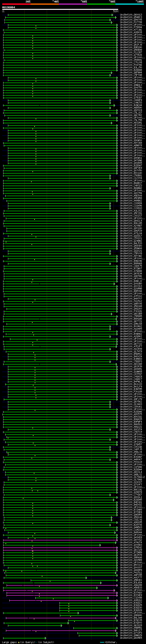Select hit UniRef100_B3LJ50
Viewport: 146px width, 644px height.
pyautogui.click(x=131, y=67)
